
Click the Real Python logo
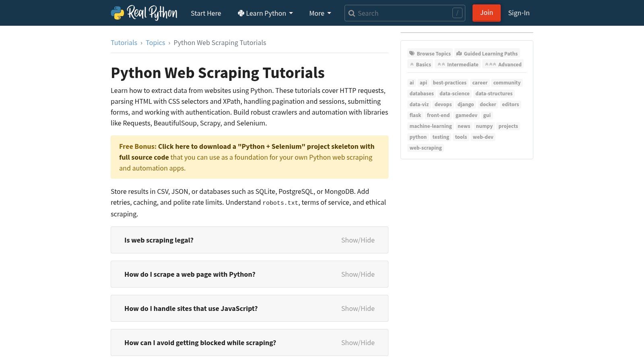(144, 13)
